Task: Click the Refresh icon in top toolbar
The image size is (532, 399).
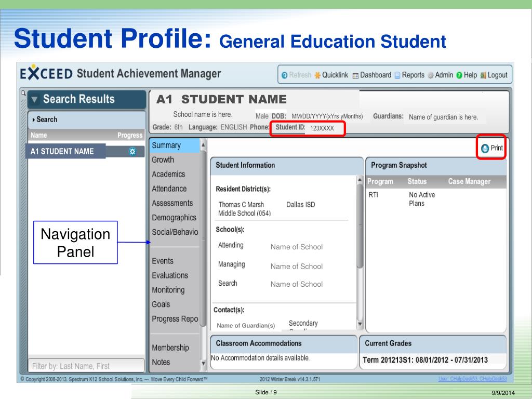Action: 285,75
